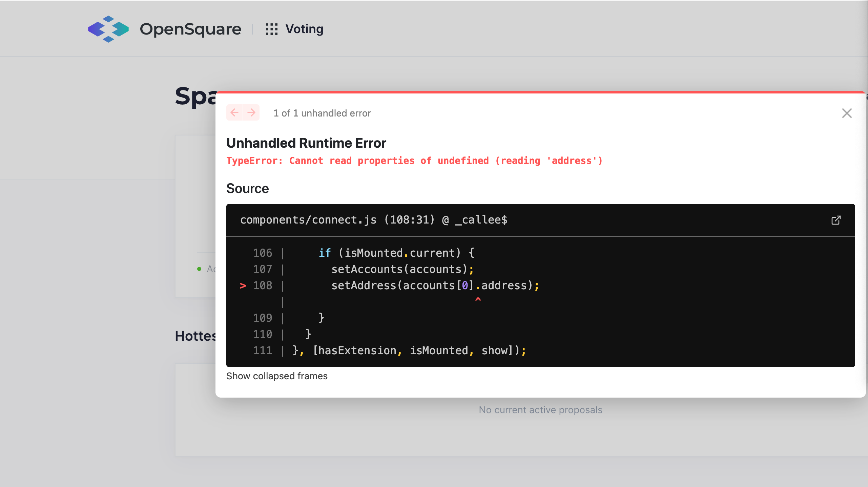
Task: Click the previous-error left arrow
Action: tap(235, 112)
